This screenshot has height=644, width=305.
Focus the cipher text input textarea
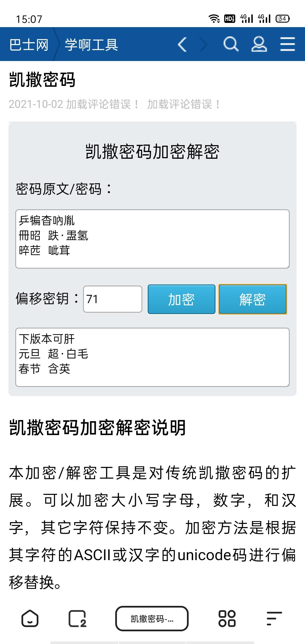[x=152, y=239]
